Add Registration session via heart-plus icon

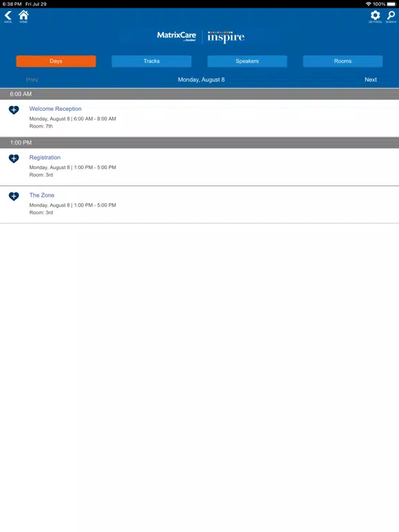(14, 159)
